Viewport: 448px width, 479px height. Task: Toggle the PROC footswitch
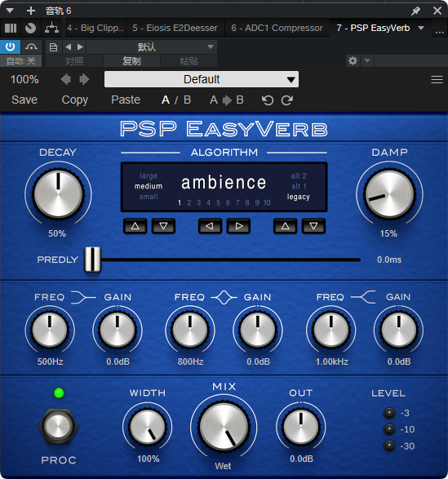pos(59,427)
